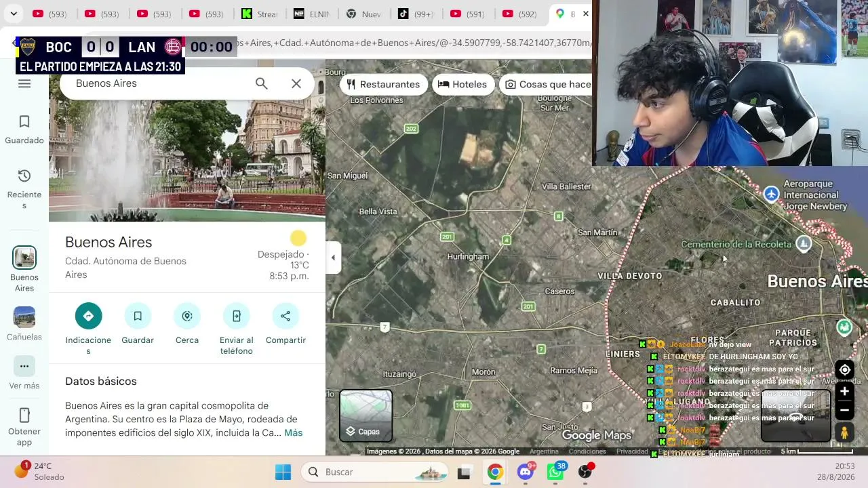Viewport: 868px width, 488px height.
Task: Zoom out the map with minus button
Action: (844, 410)
